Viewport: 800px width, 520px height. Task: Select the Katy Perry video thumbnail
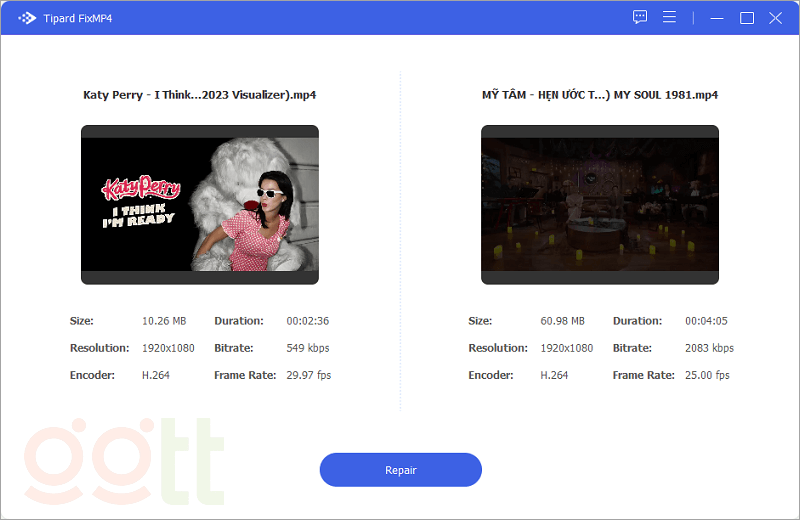(x=200, y=205)
